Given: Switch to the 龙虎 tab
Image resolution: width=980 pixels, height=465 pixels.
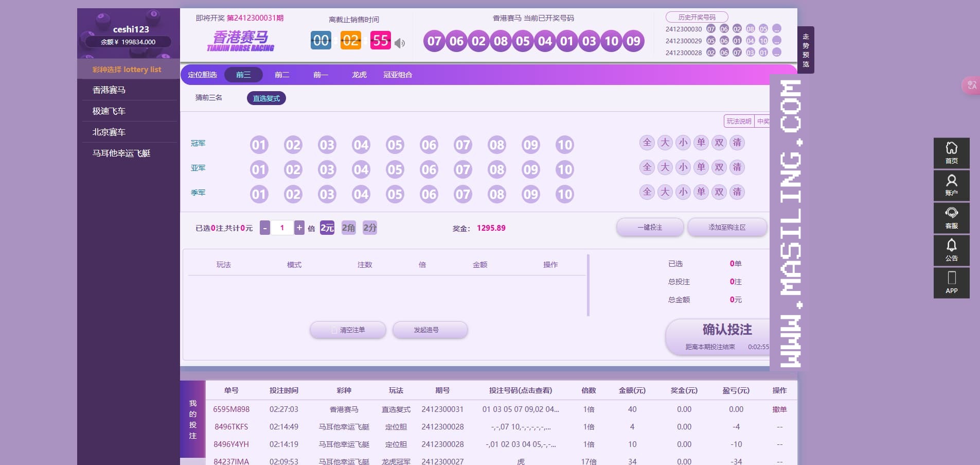Looking at the screenshot, I should [x=359, y=75].
